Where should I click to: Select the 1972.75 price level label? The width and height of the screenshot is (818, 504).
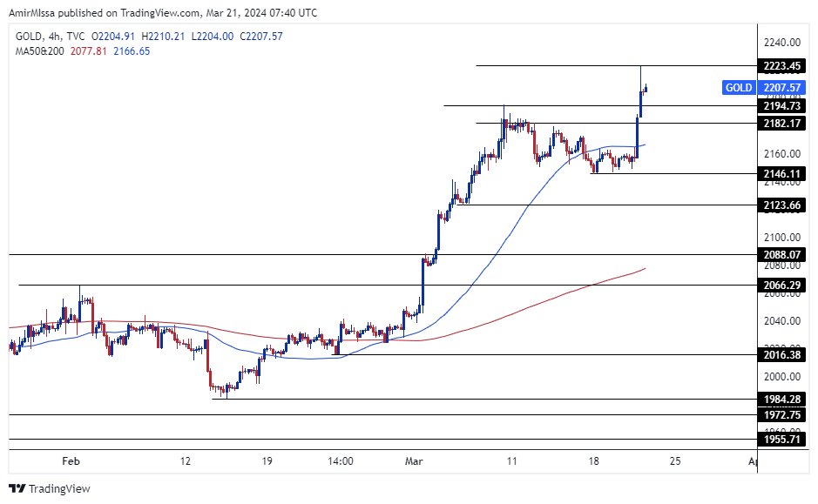(781, 415)
